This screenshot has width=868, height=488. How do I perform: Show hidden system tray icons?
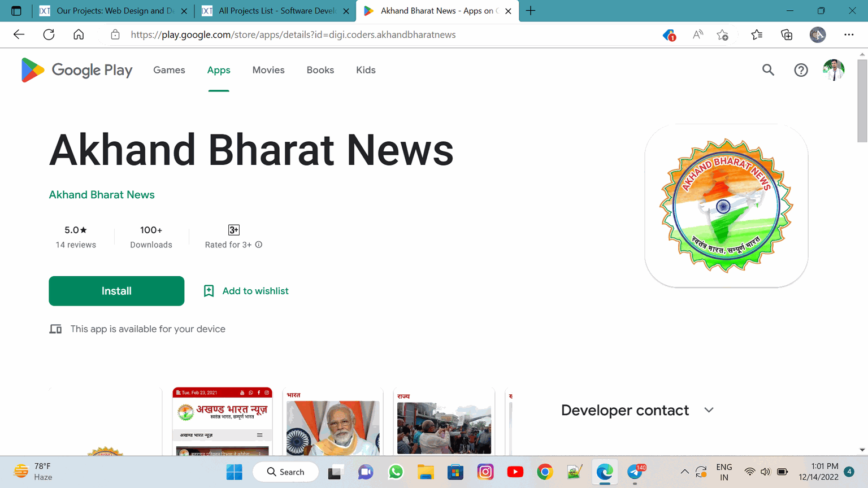(684, 472)
